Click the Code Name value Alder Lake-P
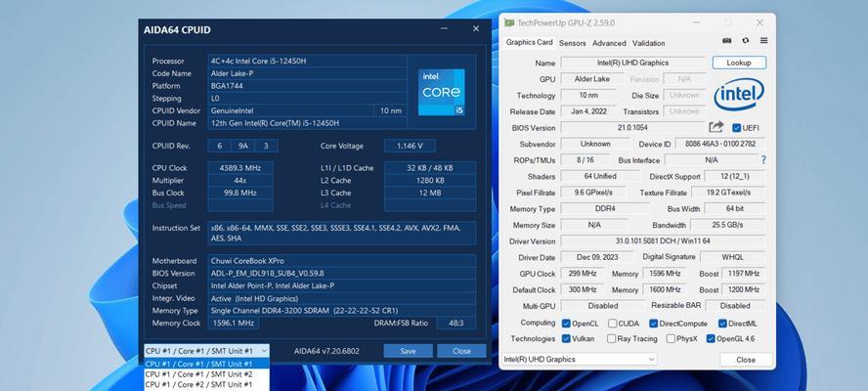Screen dimensions: 868x391 [307, 73]
